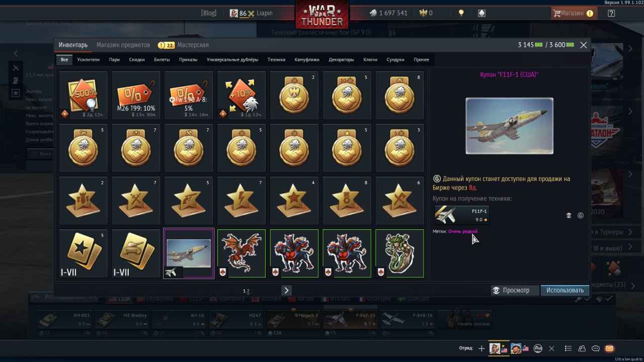Image resolution: width=644 pixels, height=362 pixels.
Task: Click the lightbulb icon in top bar
Action: click(461, 14)
